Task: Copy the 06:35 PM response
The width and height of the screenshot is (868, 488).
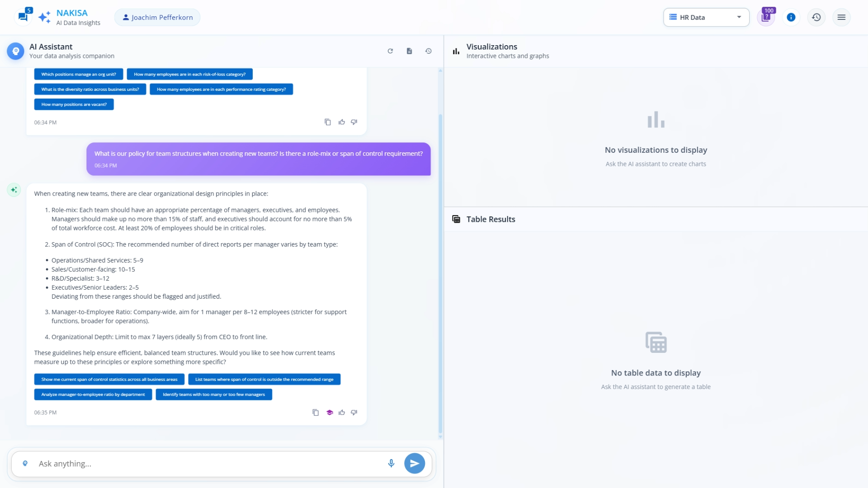Action: 316,413
